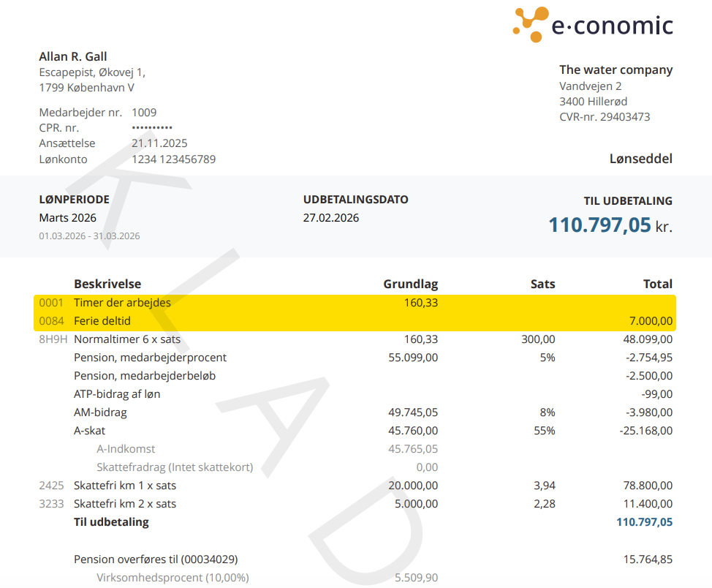The image size is (712, 588).
Task: Select salary account 1234 123456789
Action: [173, 159]
